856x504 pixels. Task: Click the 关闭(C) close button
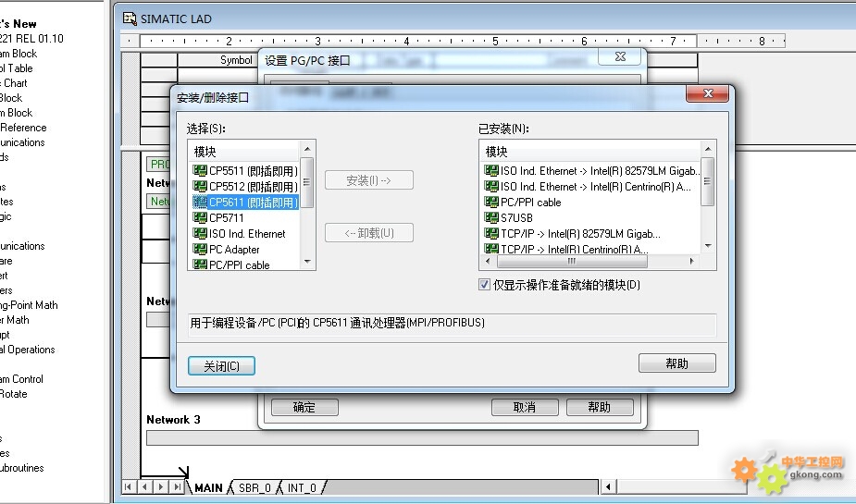pos(221,366)
